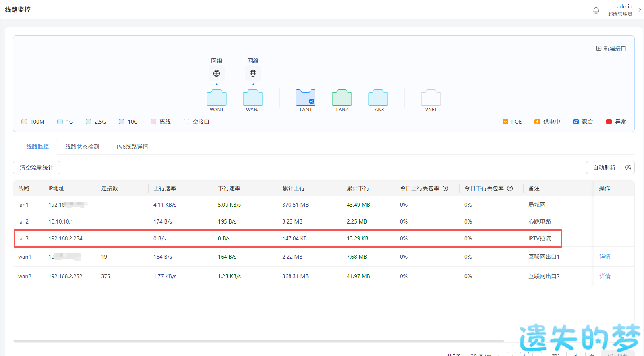Click the 异常 legend icon
Viewport: 644px width, 356px height.
tap(609, 122)
